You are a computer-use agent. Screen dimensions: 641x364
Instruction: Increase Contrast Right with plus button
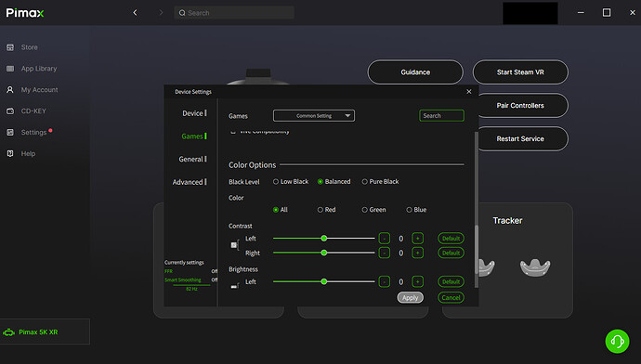[417, 253]
